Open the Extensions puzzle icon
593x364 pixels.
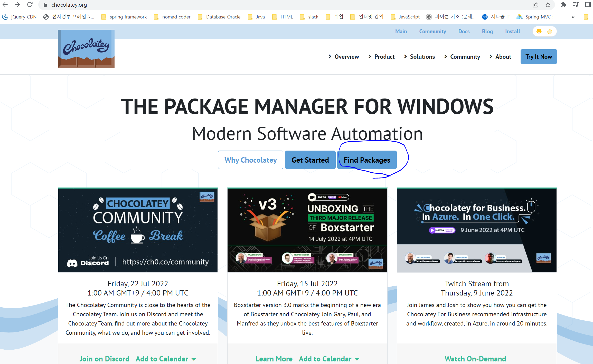coord(563,5)
